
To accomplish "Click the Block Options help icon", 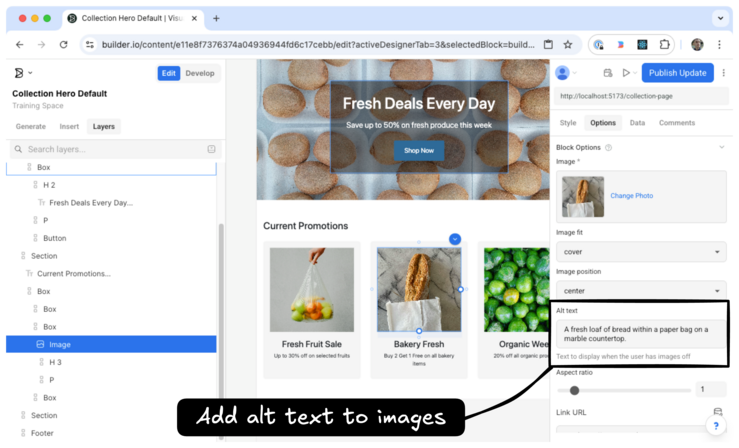I will tap(608, 148).
